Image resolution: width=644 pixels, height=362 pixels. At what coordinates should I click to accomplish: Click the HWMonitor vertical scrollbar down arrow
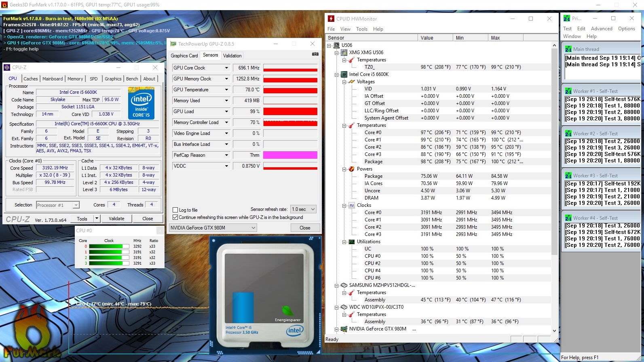pyautogui.click(x=554, y=330)
